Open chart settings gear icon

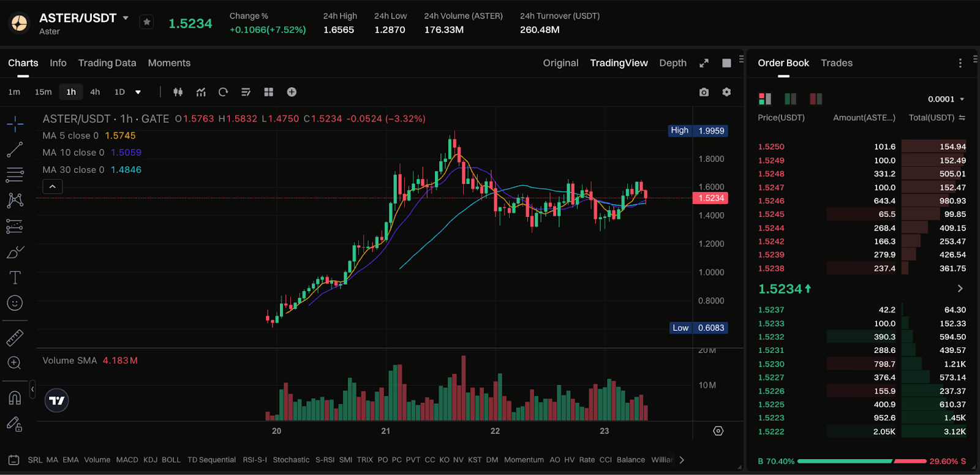click(726, 92)
